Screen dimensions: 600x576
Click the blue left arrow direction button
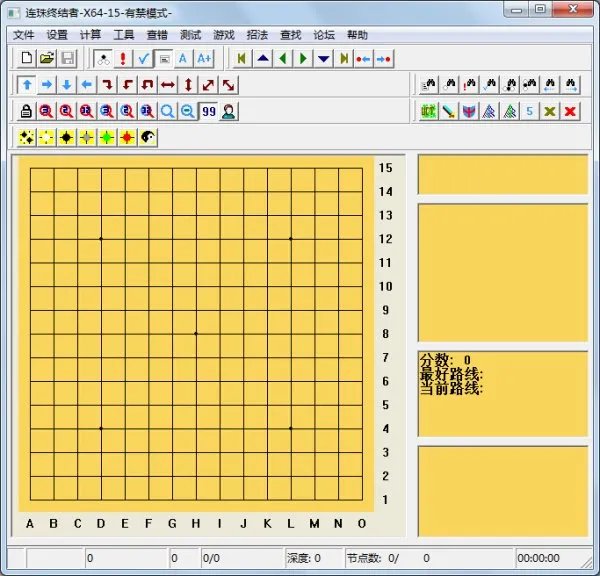point(87,85)
